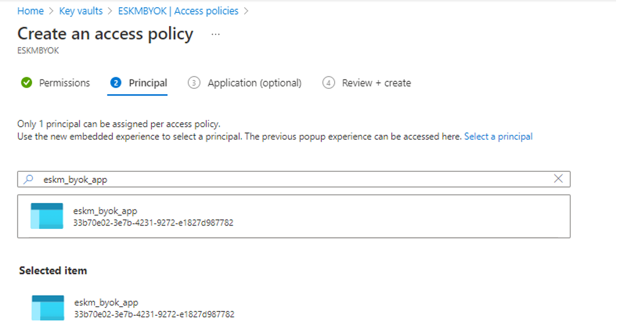Click the step 4 Review number badge
644x328 pixels.
click(x=329, y=83)
